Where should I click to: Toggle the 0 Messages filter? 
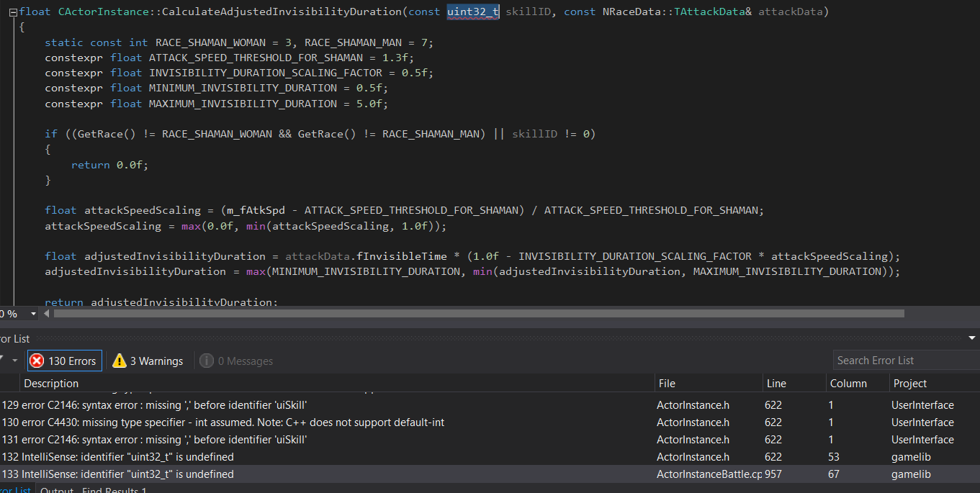pyautogui.click(x=236, y=361)
